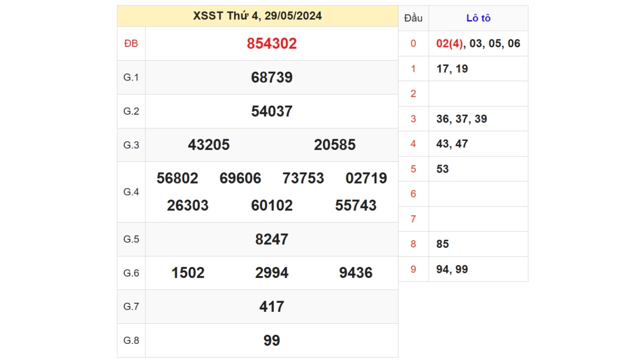Screen dimensions: 644x362
Task: Click head digit 6 in Đầu column
Action: pyautogui.click(x=414, y=194)
